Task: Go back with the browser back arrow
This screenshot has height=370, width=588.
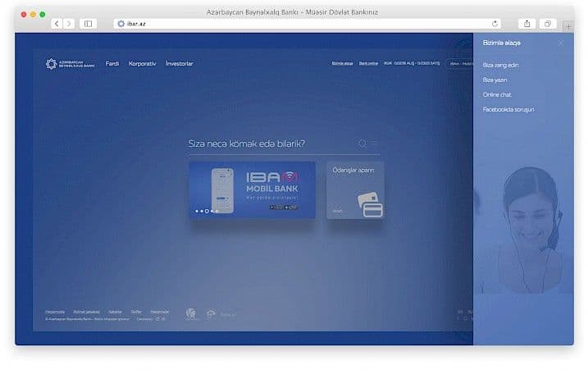Action: click(57, 24)
